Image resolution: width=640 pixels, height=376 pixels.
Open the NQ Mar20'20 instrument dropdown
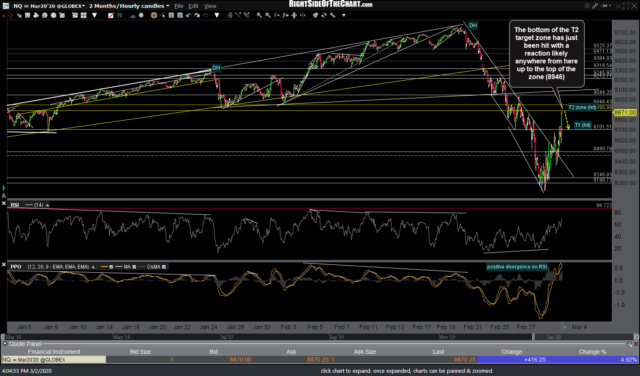tap(48, 6)
